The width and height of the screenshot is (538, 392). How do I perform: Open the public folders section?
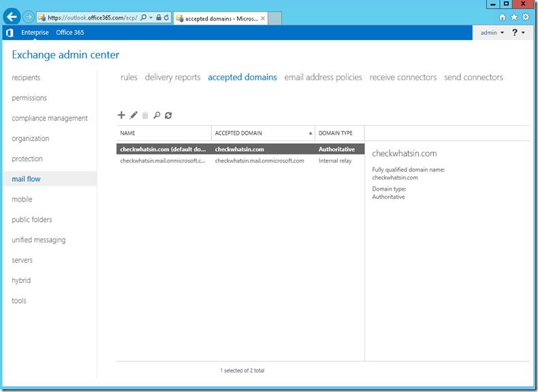32,220
